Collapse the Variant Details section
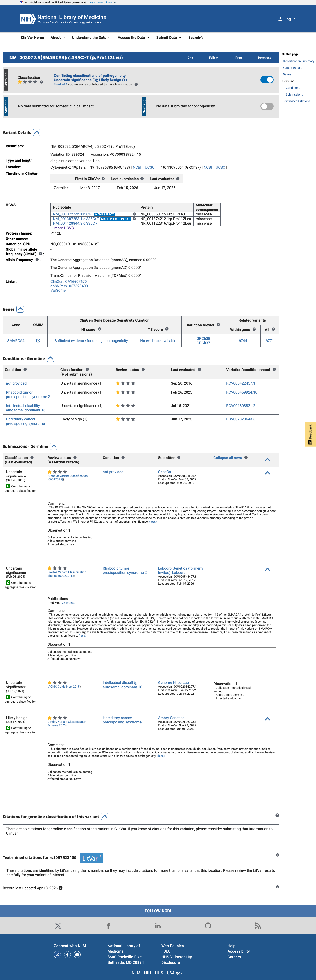Viewport: 316px width, 980px height. coord(36,132)
